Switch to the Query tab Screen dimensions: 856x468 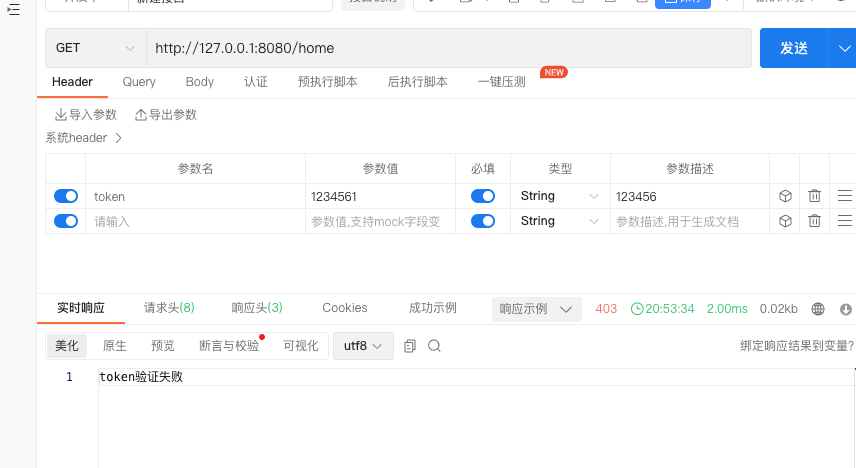(139, 82)
